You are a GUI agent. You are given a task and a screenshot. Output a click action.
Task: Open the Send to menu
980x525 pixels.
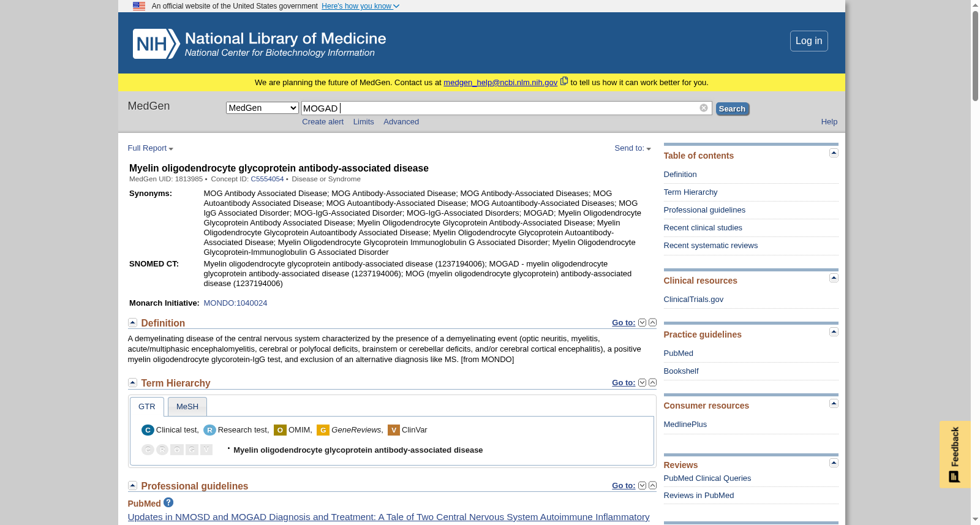(x=633, y=148)
